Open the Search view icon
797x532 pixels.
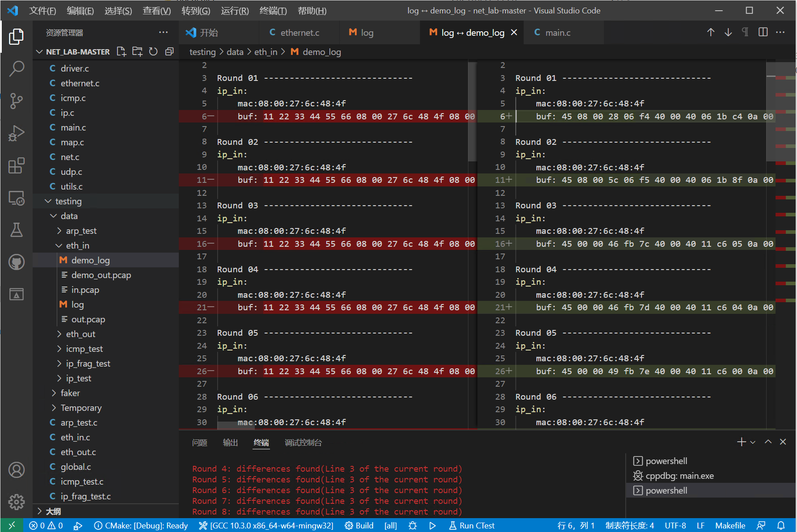click(17, 69)
